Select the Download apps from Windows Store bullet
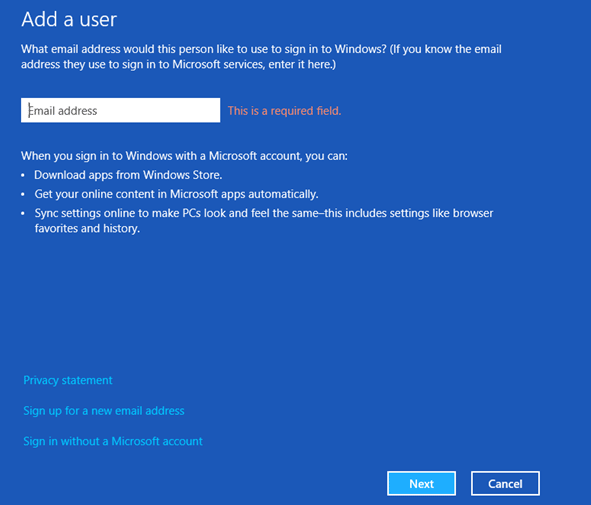This screenshot has height=505, width=591. coord(128,175)
